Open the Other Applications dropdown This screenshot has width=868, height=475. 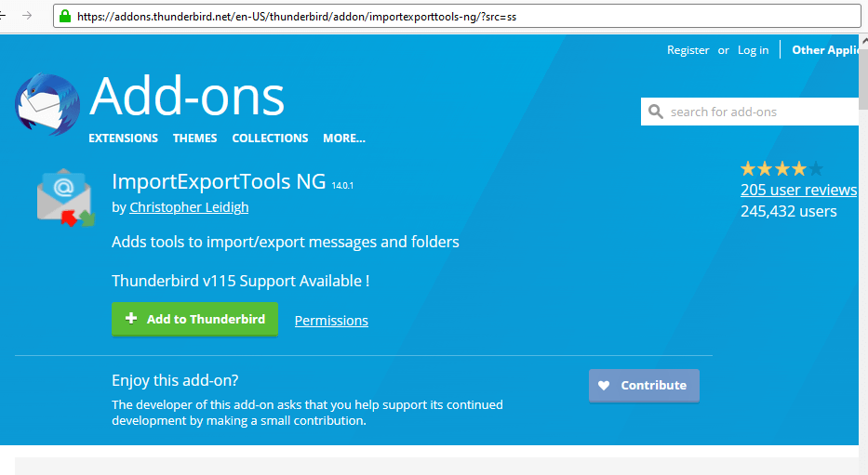(x=825, y=50)
